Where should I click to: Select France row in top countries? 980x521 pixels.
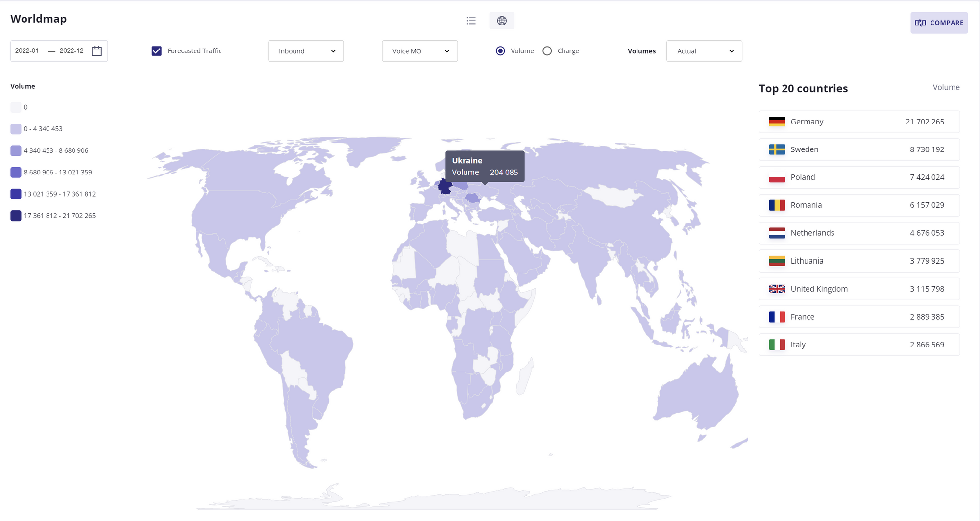859,317
